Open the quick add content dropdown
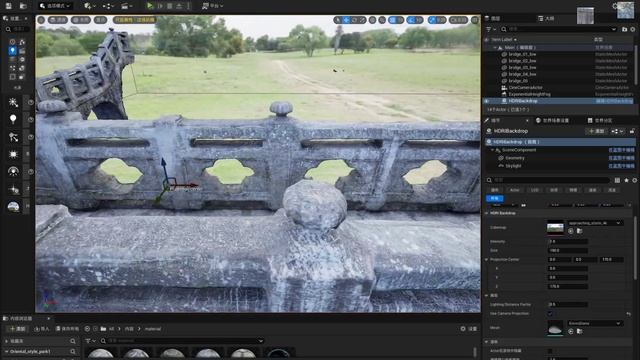Viewport: 640px width, 360px height. pos(89,6)
